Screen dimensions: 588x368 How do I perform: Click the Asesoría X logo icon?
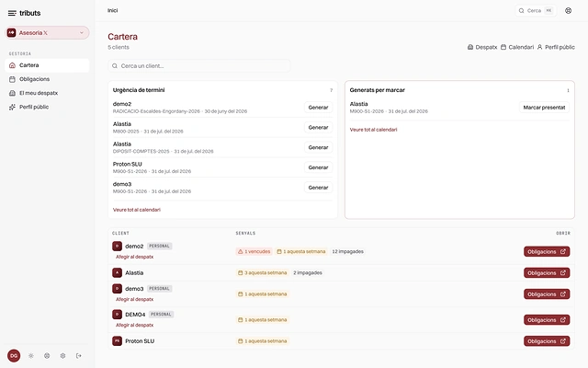point(12,33)
